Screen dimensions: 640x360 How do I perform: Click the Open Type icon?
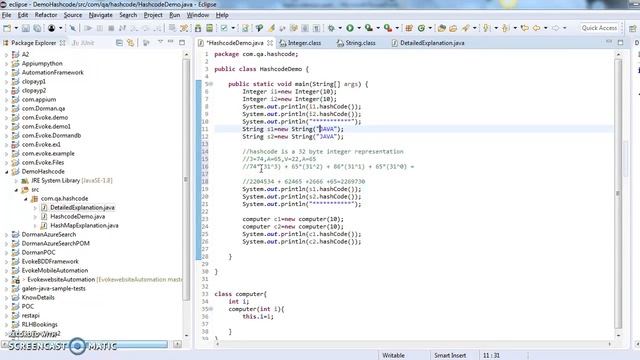point(442,28)
